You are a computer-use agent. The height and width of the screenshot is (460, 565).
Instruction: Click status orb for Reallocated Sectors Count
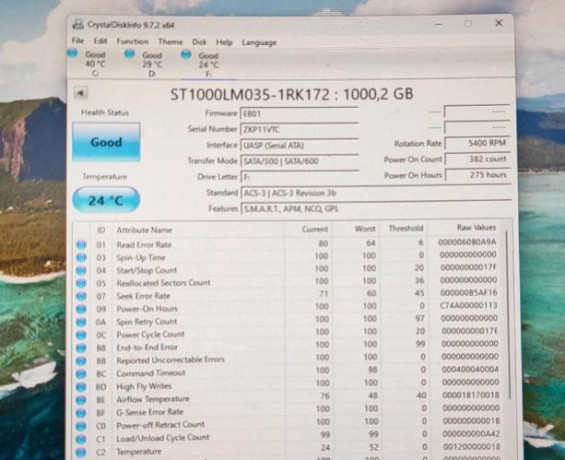coord(81,283)
